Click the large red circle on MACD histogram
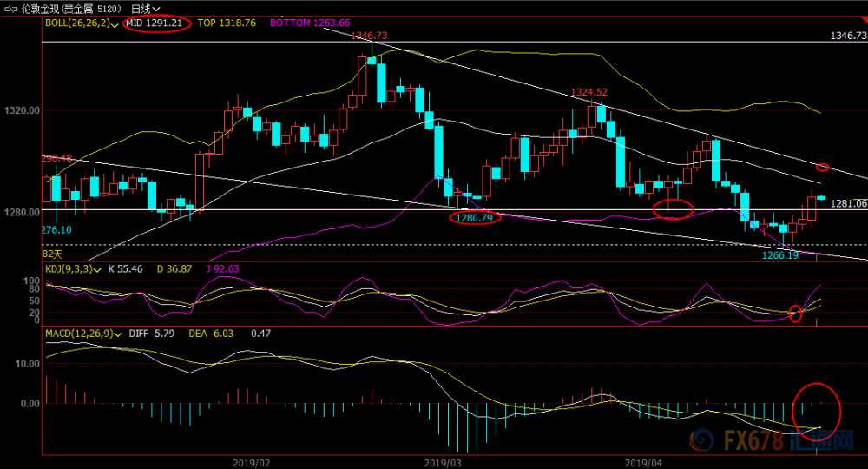Viewport: 868px width, 469px height. pos(817,412)
